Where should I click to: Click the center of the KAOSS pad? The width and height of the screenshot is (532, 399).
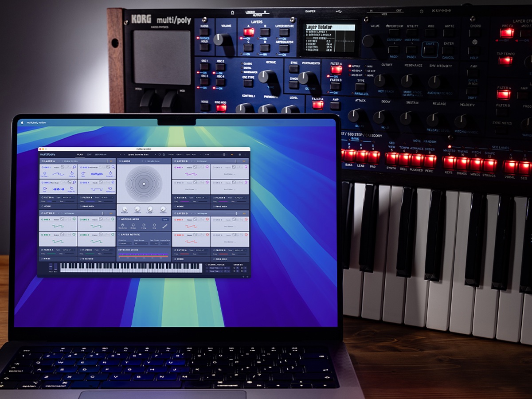(x=144, y=184)
